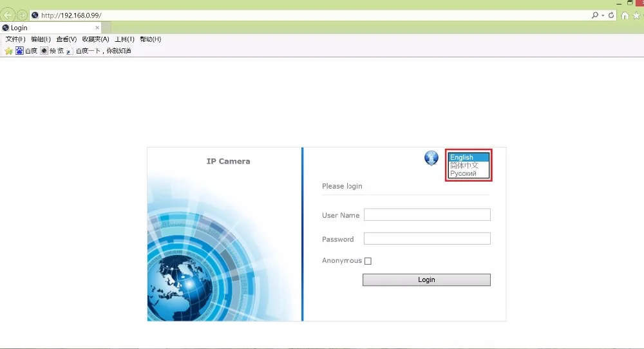Click the site icon in address bar
Image resolution: width=644 pixels, height=349 pixels.
pos(35,15)
